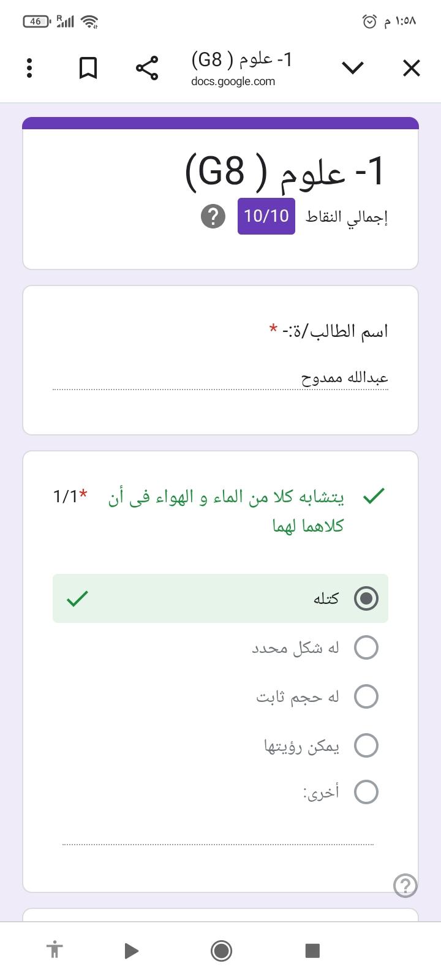Click the student name input field
The image size is (441, 980).
(221, 378)
